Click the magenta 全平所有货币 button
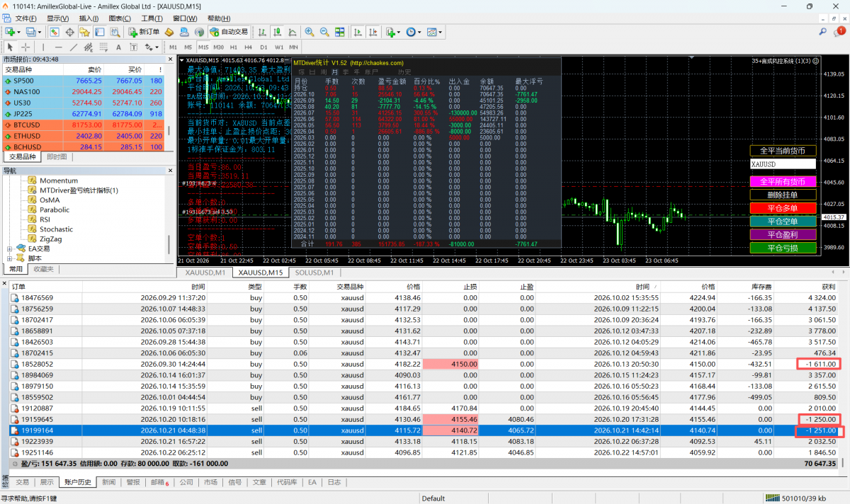Screen dimensions: 850x504 783,181
